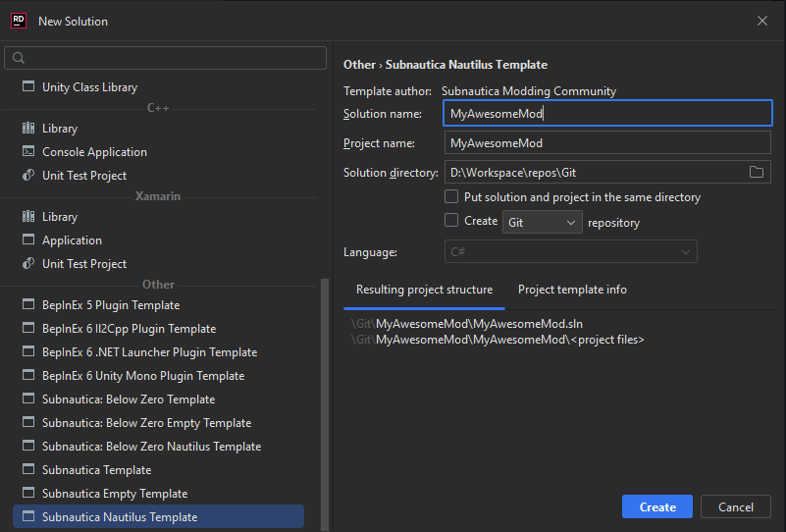Enable putting solution and project in same directory
786x532 pixels.
(x=452, y=197)
